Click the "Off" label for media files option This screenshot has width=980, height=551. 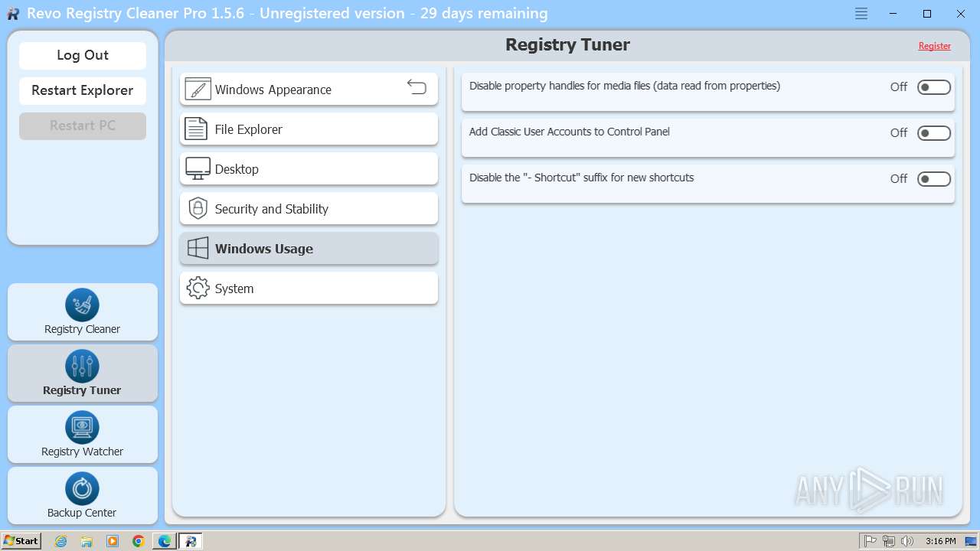coord(899,87)
